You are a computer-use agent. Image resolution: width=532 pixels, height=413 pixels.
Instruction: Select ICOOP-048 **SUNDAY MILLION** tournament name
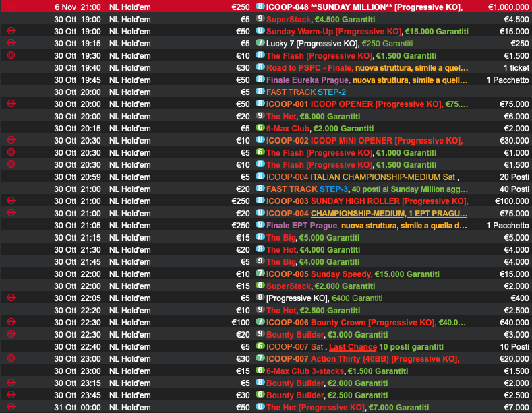point(364,7)
